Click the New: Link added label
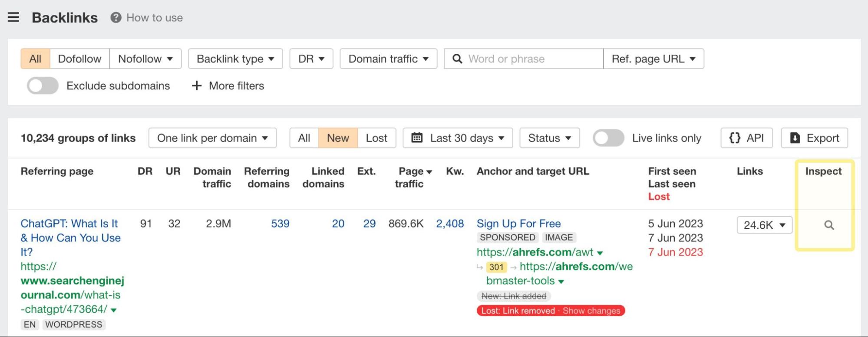This screenshot has width=868, height=337. point(514,296)
